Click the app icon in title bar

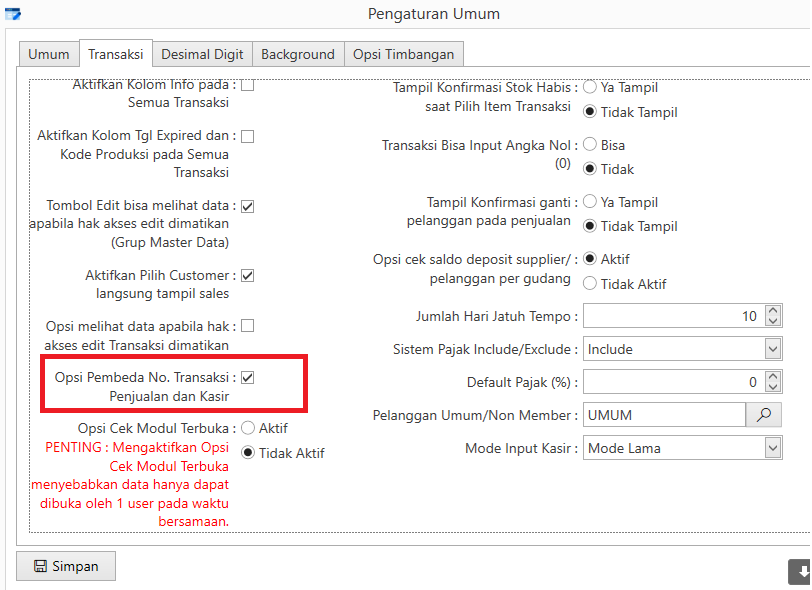coord(12,14)
